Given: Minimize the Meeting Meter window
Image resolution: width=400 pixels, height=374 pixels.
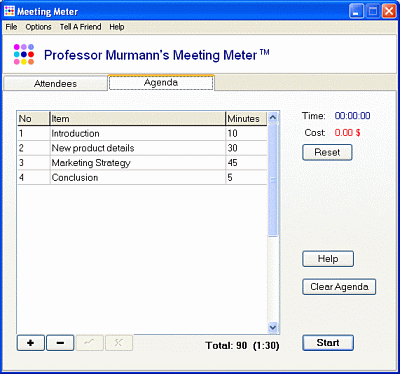Looking at the screenshot, I should click(356, 11).
